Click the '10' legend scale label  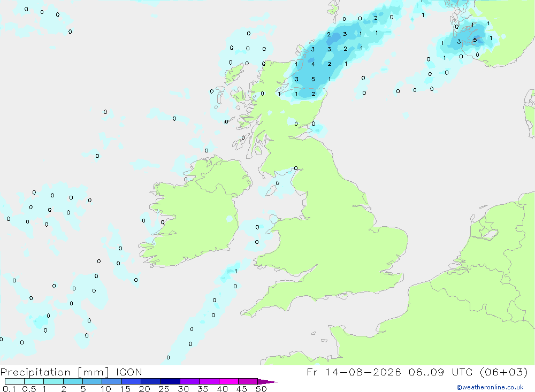[x=106, y=389]
